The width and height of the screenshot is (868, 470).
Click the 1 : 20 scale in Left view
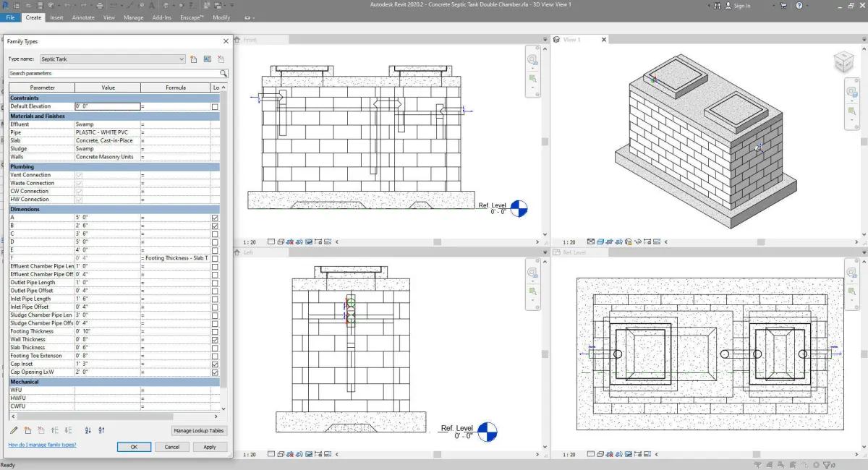(250, 454)
